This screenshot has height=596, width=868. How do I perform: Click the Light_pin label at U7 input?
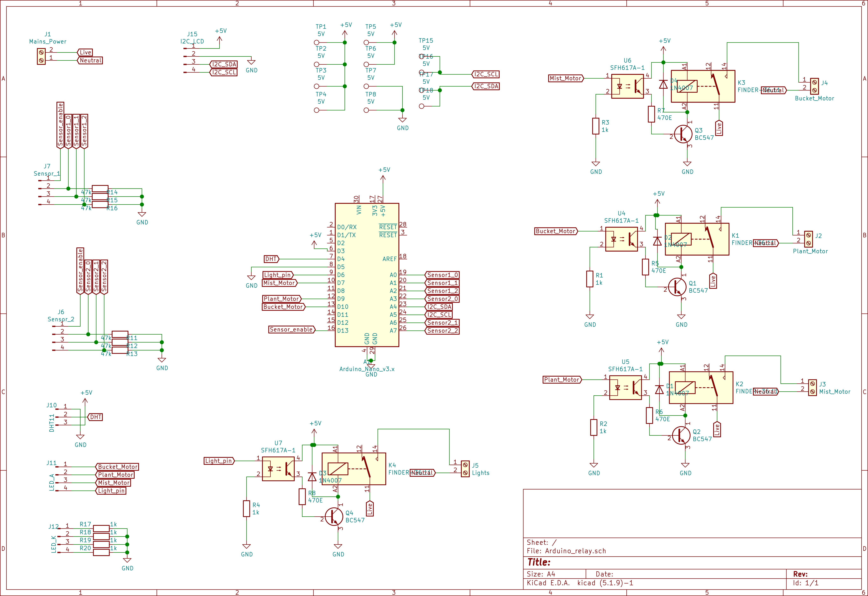(220, 461)
